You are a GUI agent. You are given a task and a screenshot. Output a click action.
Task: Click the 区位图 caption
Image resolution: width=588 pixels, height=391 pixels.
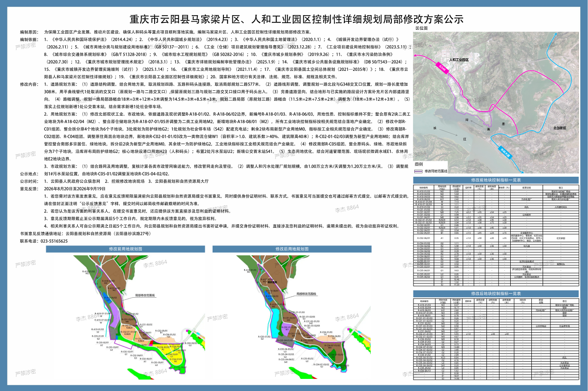click(421, 28)
